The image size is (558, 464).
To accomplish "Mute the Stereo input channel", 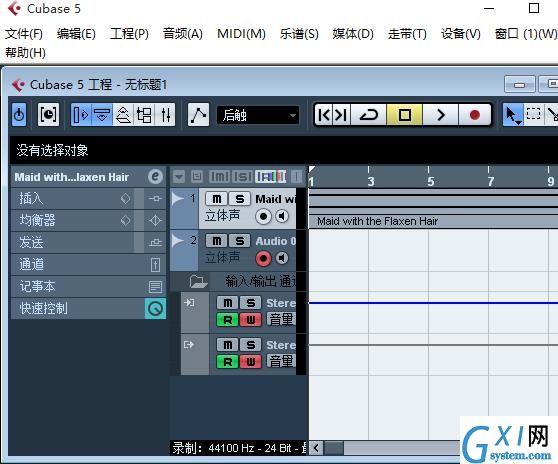I will click(x=228, y=303).
